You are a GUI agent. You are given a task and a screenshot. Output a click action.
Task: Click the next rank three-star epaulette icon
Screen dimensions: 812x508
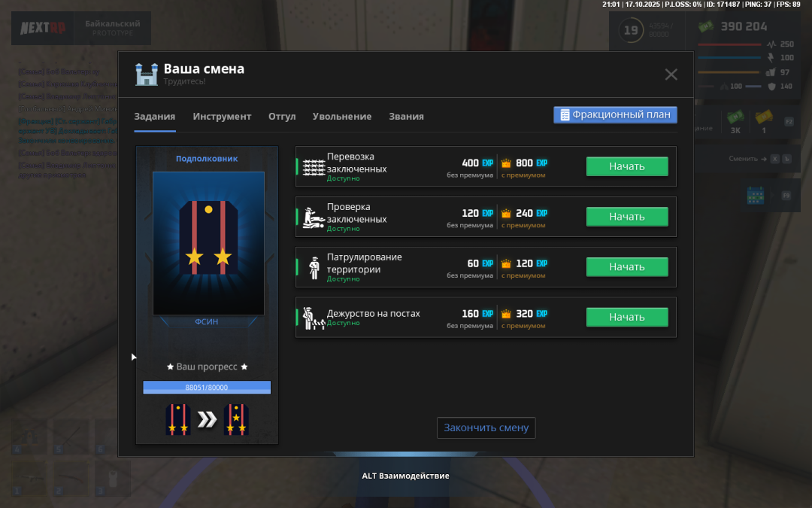coord(236,420)
